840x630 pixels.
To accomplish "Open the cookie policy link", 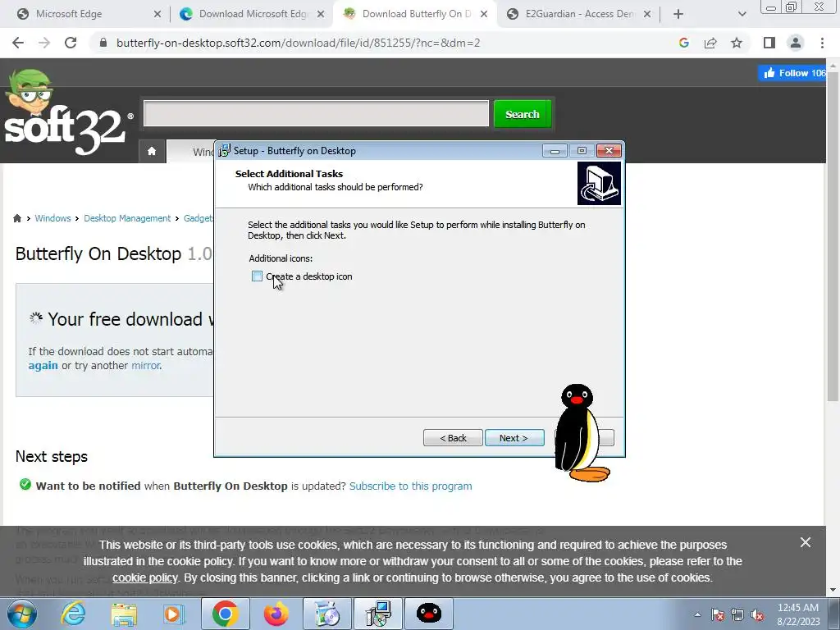I will click(144, 578).
